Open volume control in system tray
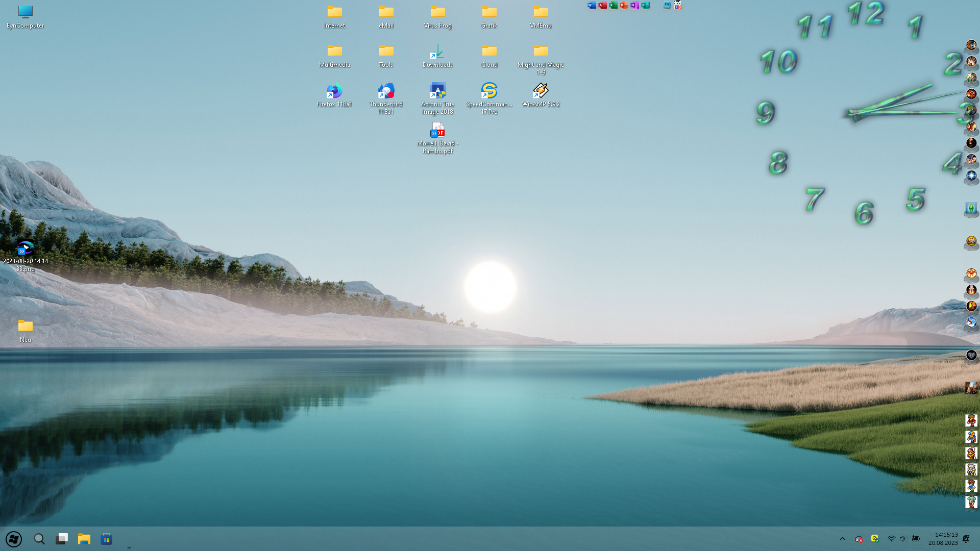980x551 pixels. pyautogui.click(x=903, y=539)
